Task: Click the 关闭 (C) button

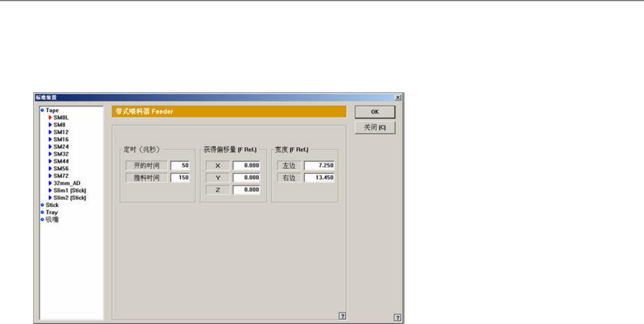Action: (375, 128)
